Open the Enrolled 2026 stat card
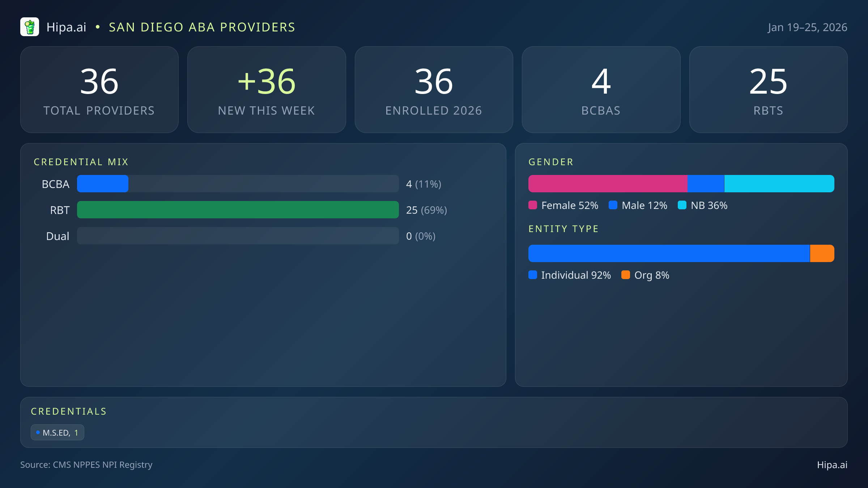The image size is (868, 488). (x=434, y=90)
